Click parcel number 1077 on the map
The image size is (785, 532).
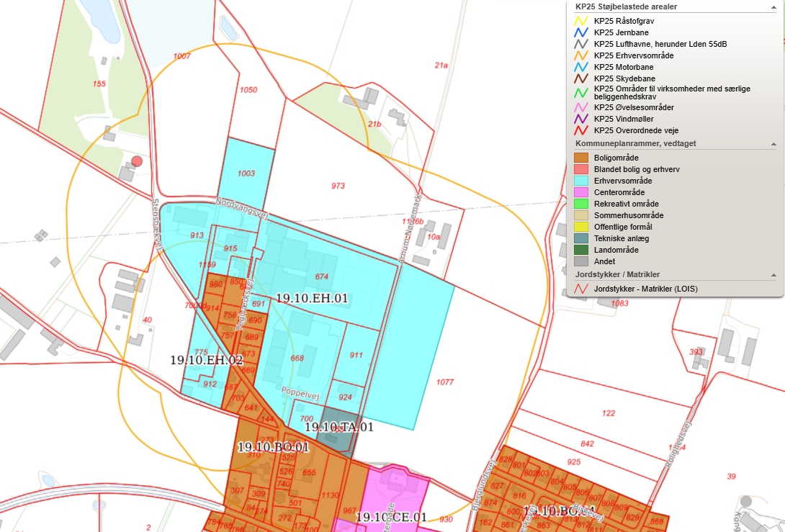pyautogui.click(x=445, y=382)
